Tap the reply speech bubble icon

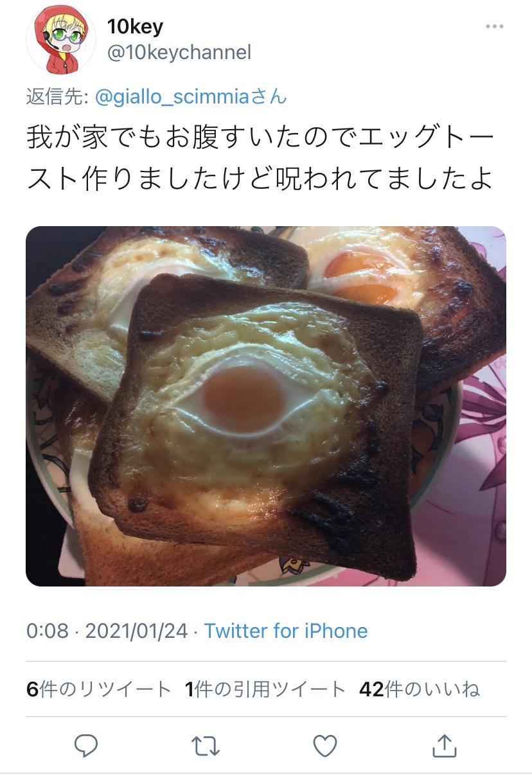(x=86, y=746)
